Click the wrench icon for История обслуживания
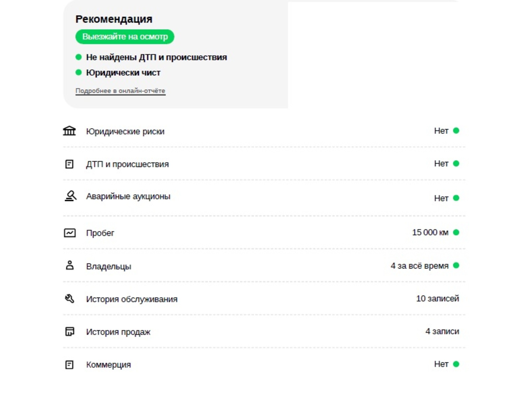 coord(70,299)
